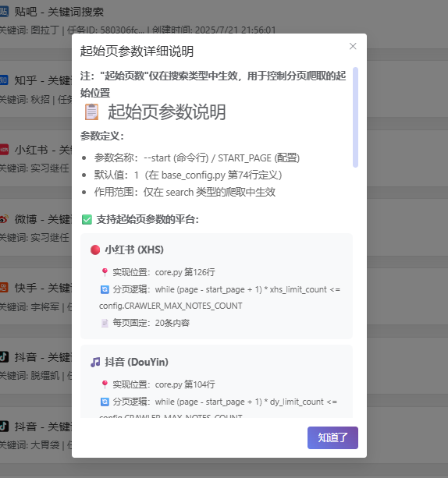448x478 pixels.
Task: Click the 关键词: 大胃袋 text in background
Action: [x=30, y=445]
